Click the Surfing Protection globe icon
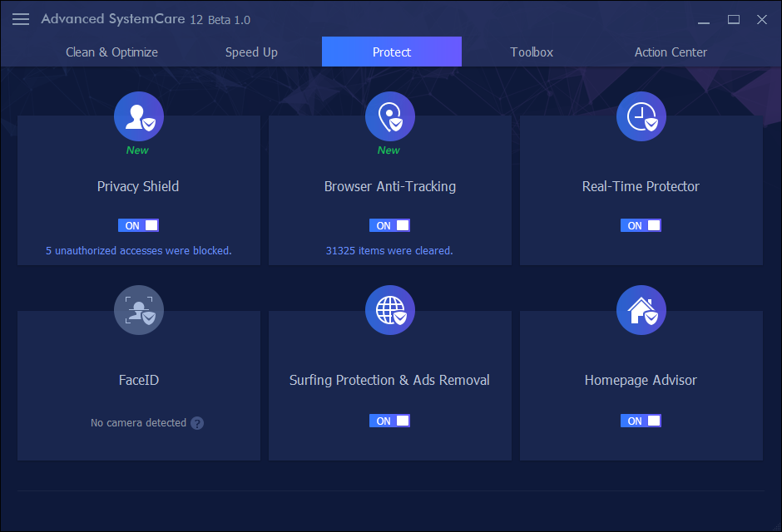 click(390, 310)
